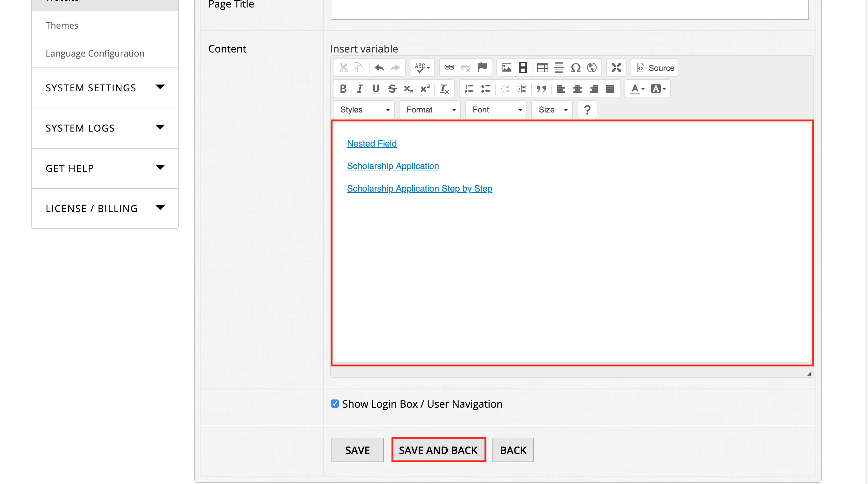Viewport: 868px width, 484px height.
Task: Click the SAVE button
Action: 357,450
